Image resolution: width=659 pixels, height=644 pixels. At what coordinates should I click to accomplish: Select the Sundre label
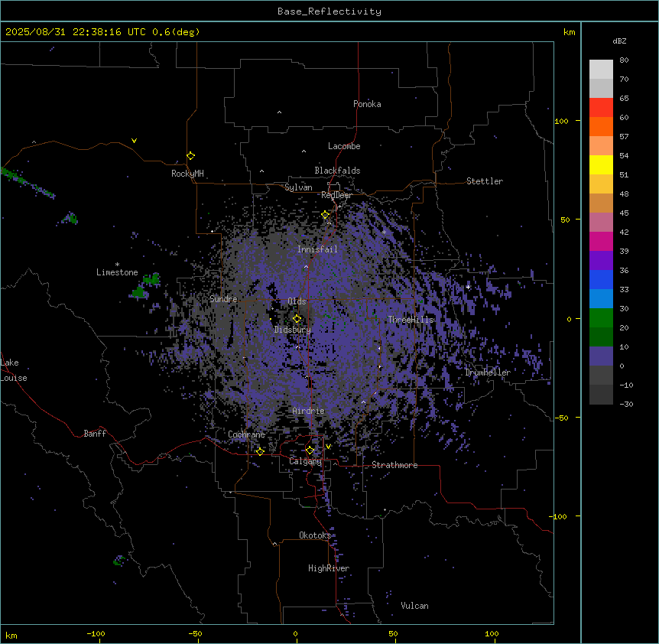pyautogui.click(x=223, y=299)
